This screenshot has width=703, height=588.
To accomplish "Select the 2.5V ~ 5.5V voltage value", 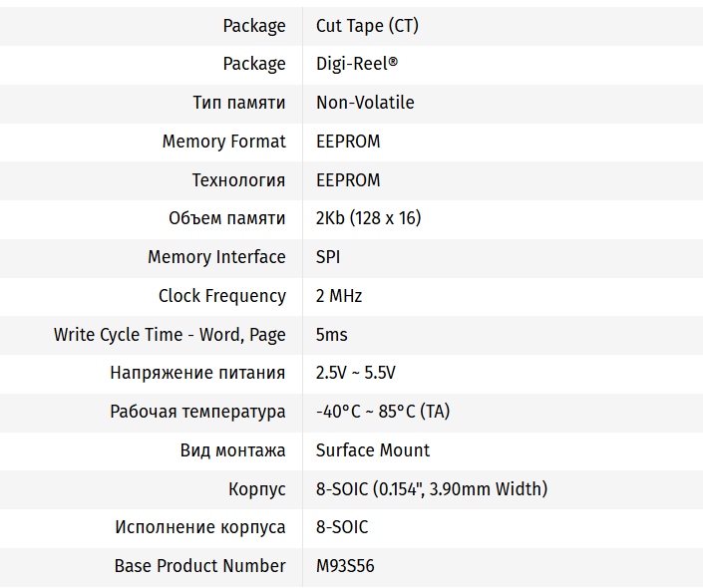I will 356,373.
